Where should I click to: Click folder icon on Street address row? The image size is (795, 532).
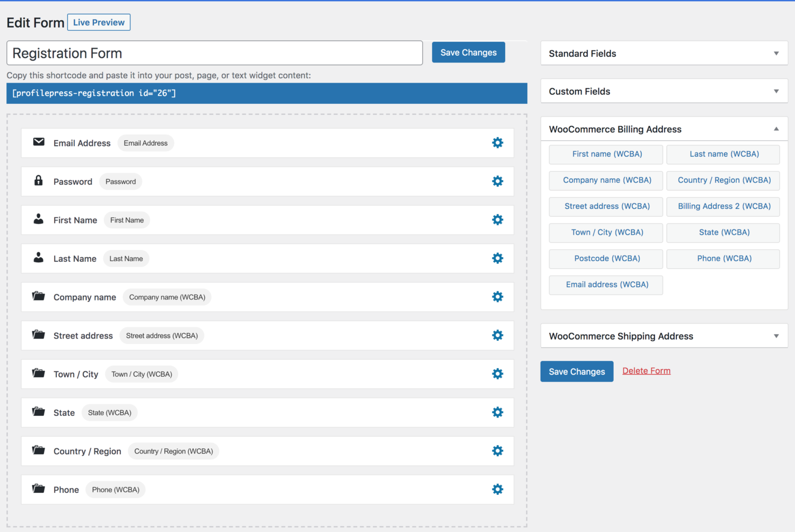[x=39, y=334]
